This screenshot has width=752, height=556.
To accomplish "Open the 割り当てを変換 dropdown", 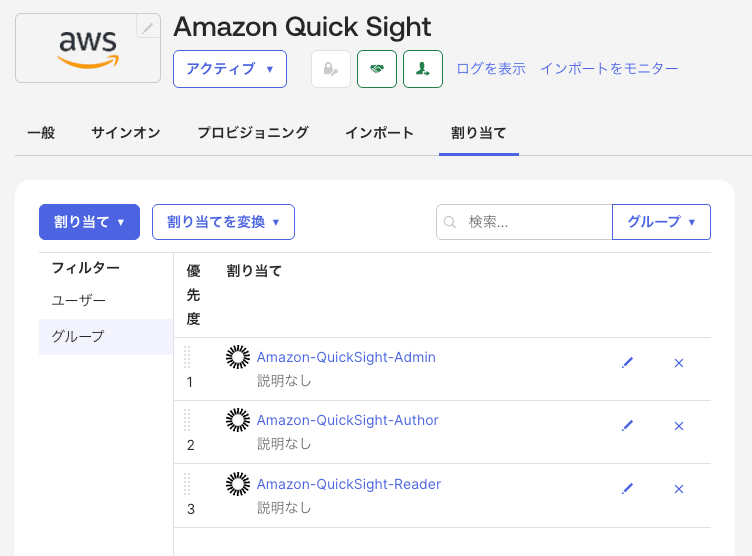I will pyautogui.click(x=223, y=222).
